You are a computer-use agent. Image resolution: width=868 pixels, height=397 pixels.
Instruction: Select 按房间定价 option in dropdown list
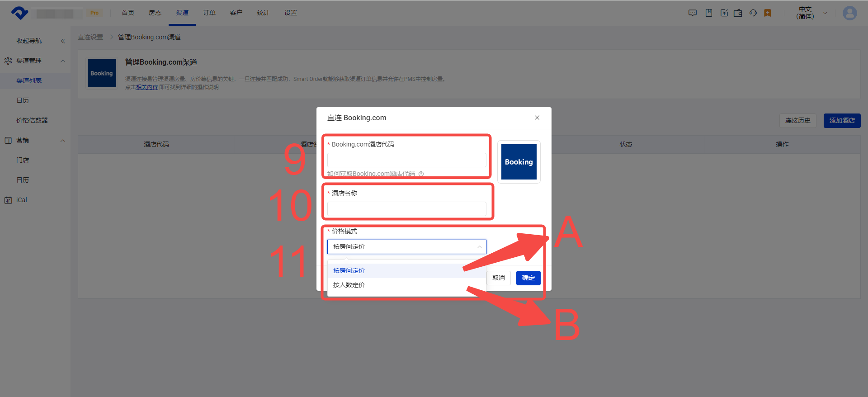point(407,270)
